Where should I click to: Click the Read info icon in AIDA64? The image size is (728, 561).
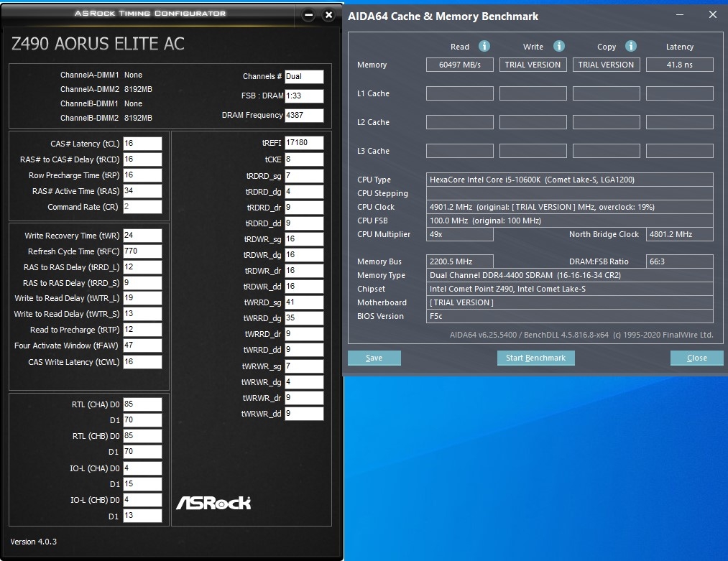[x=484, y=46]
